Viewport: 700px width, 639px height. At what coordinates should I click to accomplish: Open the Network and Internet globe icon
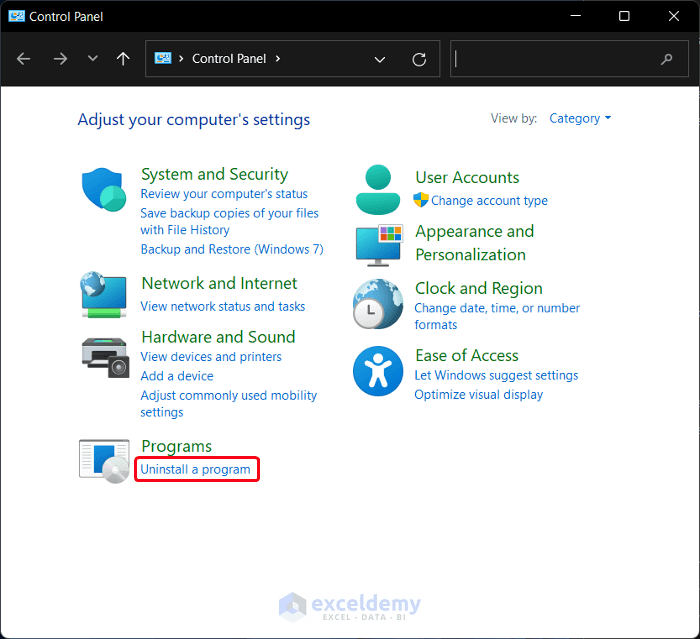104,294
